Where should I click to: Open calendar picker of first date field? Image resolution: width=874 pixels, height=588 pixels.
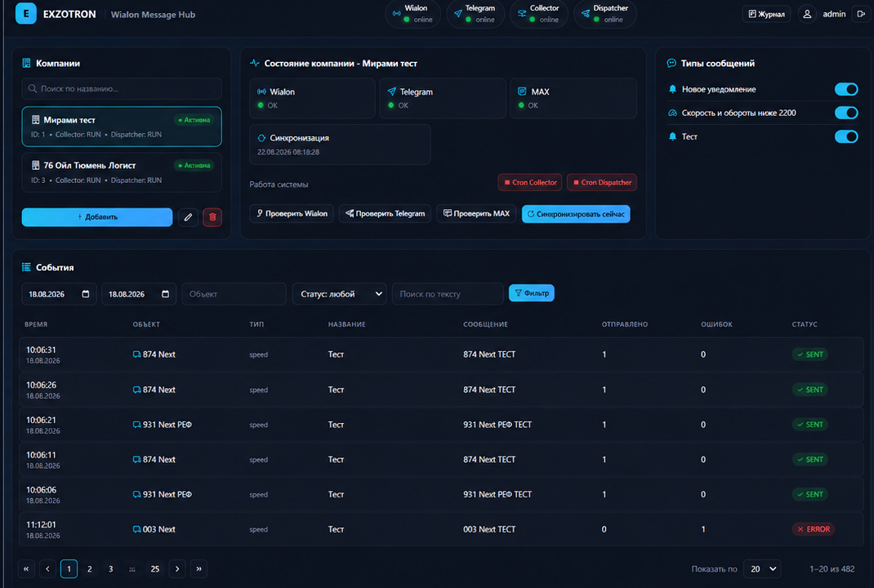pos(85,294)
